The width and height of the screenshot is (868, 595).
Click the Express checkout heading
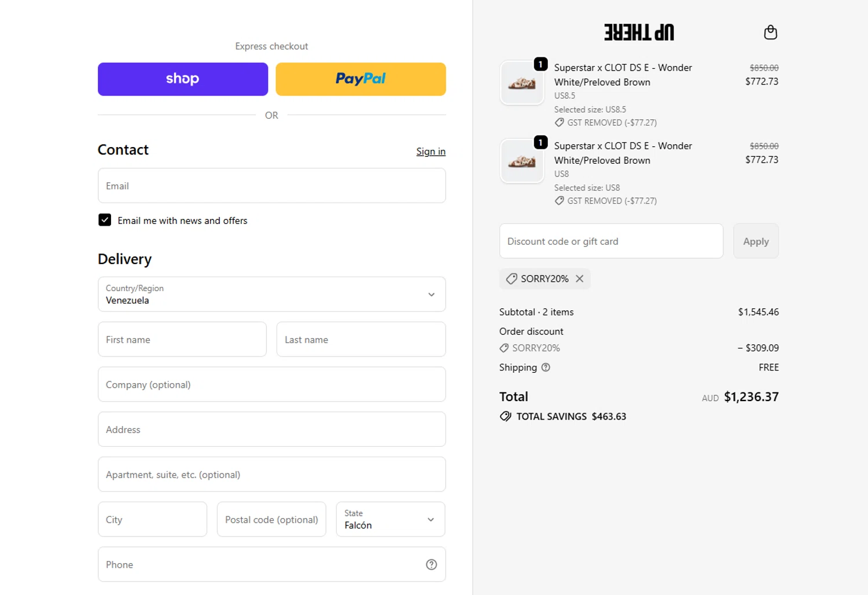(271, 46)
